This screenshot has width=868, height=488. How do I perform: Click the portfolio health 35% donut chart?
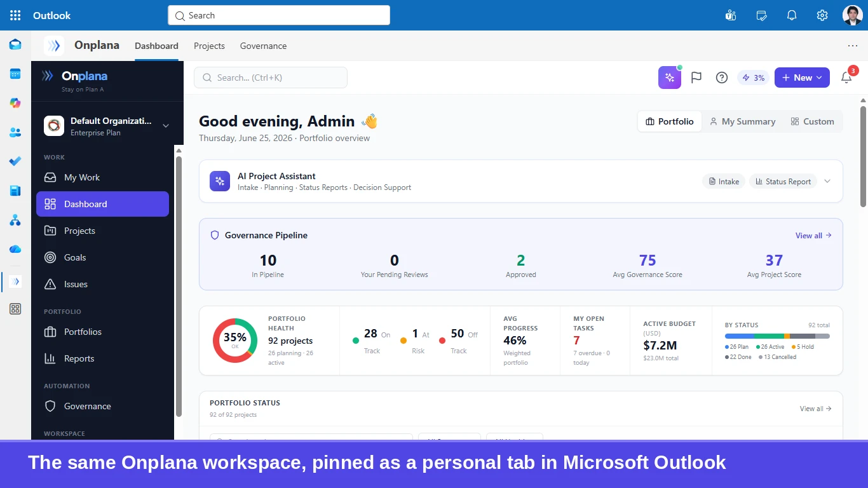coord(235,341)
